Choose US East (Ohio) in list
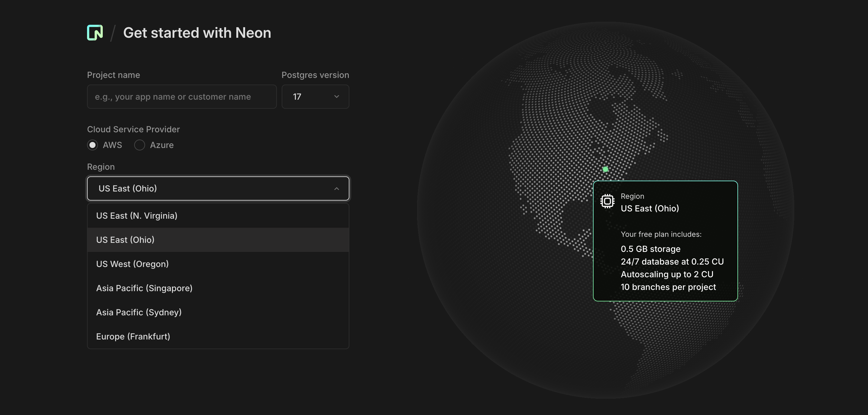 pyautogui.click(x=218, y=240)
